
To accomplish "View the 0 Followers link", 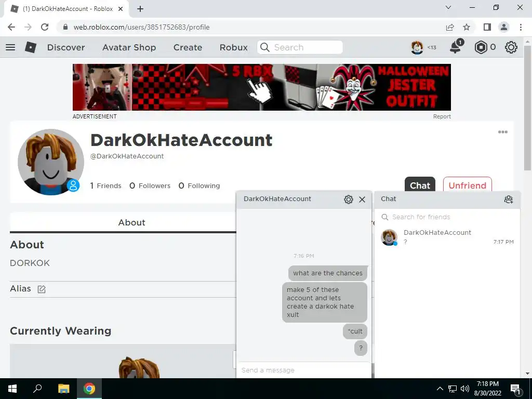I will (x=150, y=185).
